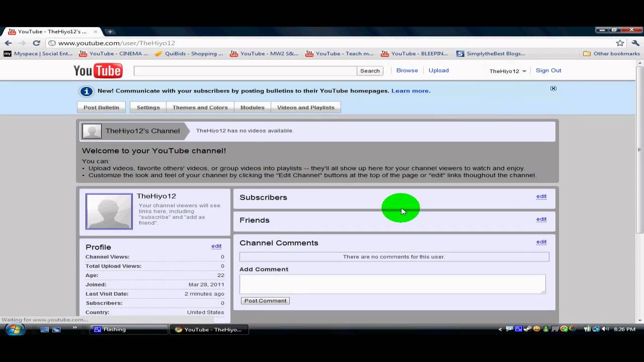This screenshot has height=362, width=644.
Task: Open the QuiBids - Shopping bookmark
Action: (189, 54)
